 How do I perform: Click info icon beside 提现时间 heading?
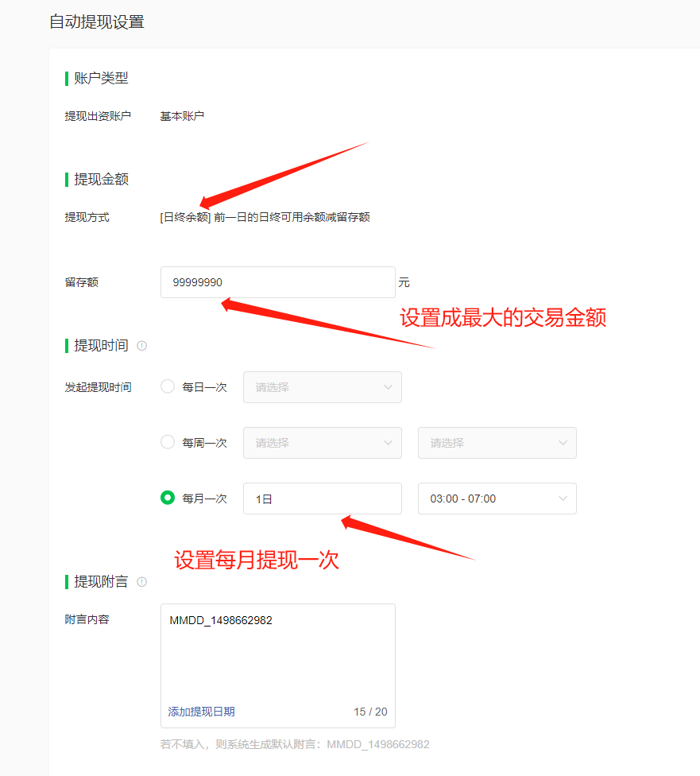(142, 346)
